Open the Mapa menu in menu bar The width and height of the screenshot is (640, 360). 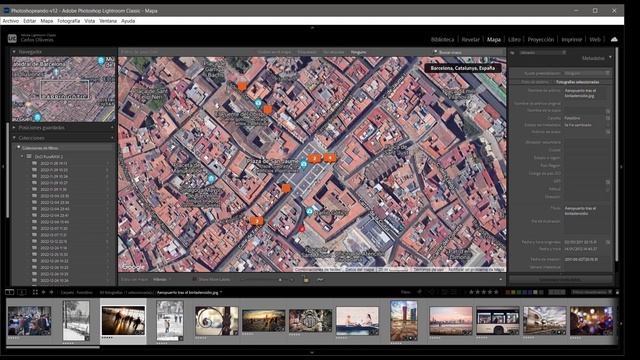[47, 21]
